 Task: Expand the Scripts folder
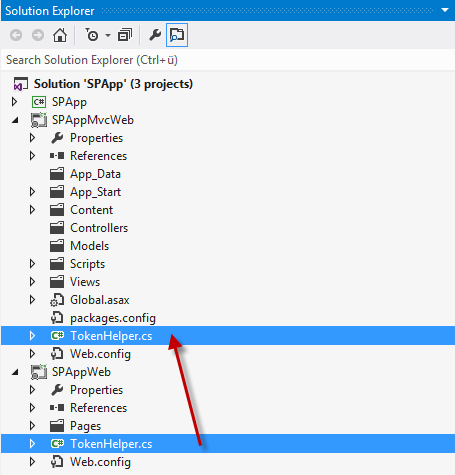coord(32,264)
